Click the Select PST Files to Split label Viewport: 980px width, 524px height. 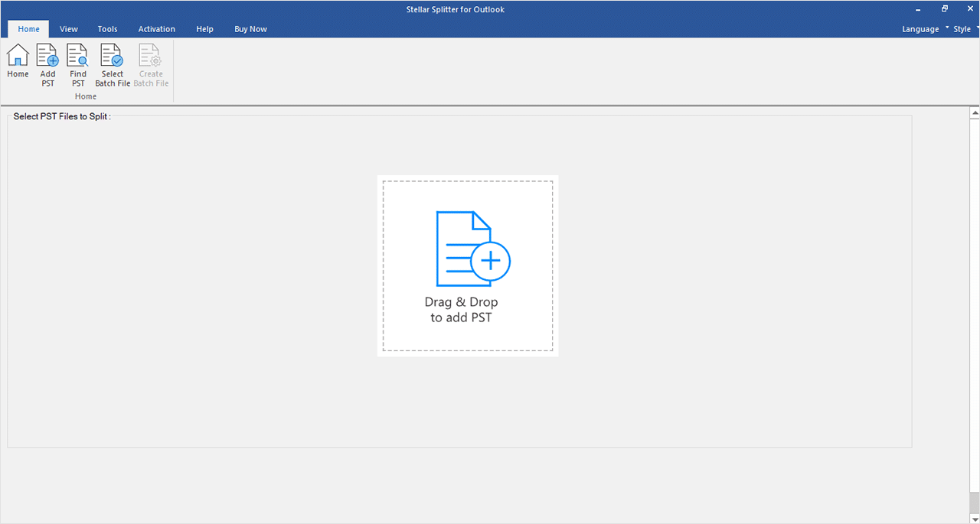coord(61,116)
